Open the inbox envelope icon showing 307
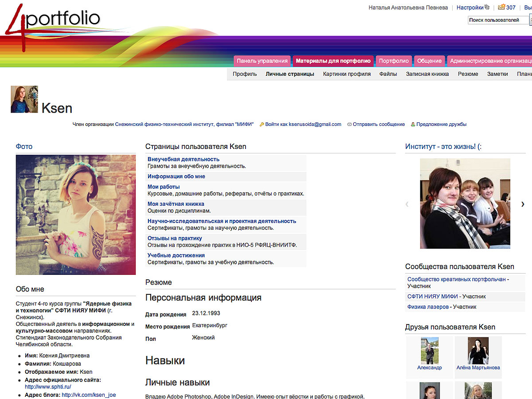This screenshot has width=532, height=399. click(501, 8)
